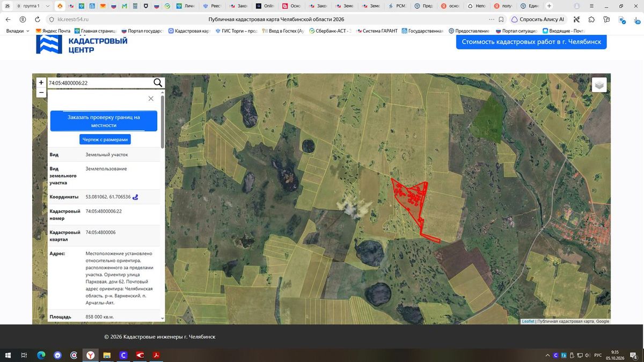The image size is (644, 362).
Task: Switch keyboard language РУС indicator
Action: tap(599, 355)
